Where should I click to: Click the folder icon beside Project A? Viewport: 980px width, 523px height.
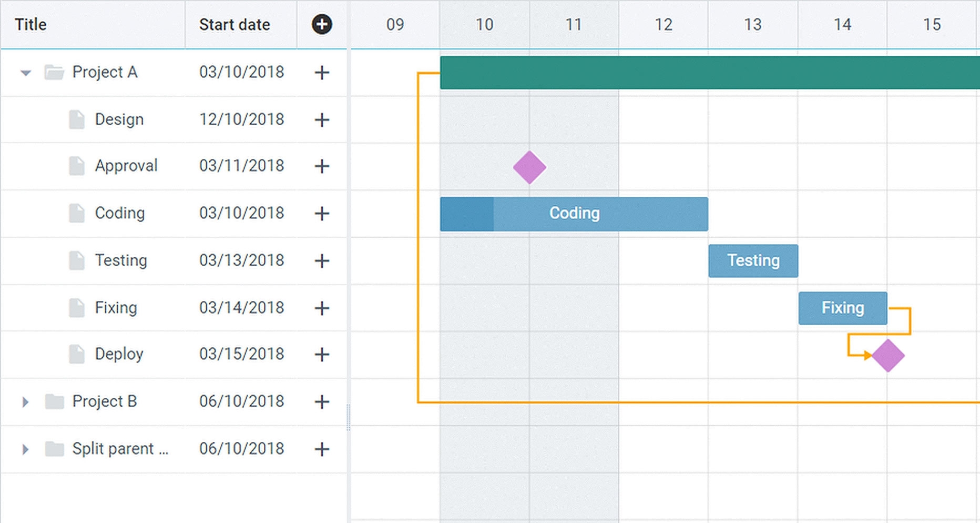tap(55, 72)
